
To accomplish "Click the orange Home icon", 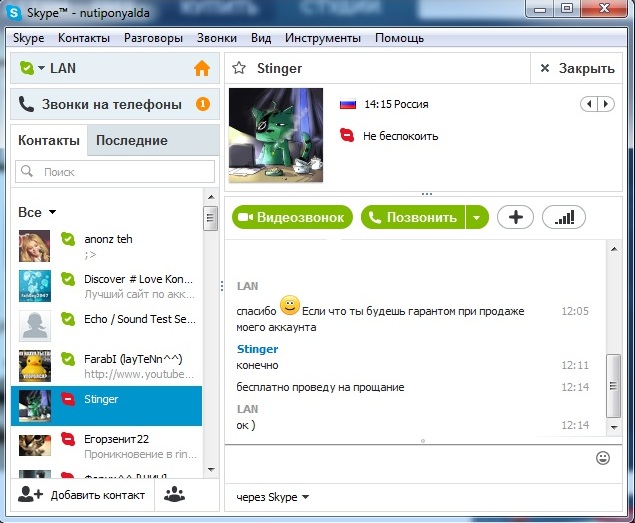I will click(202, 68).
